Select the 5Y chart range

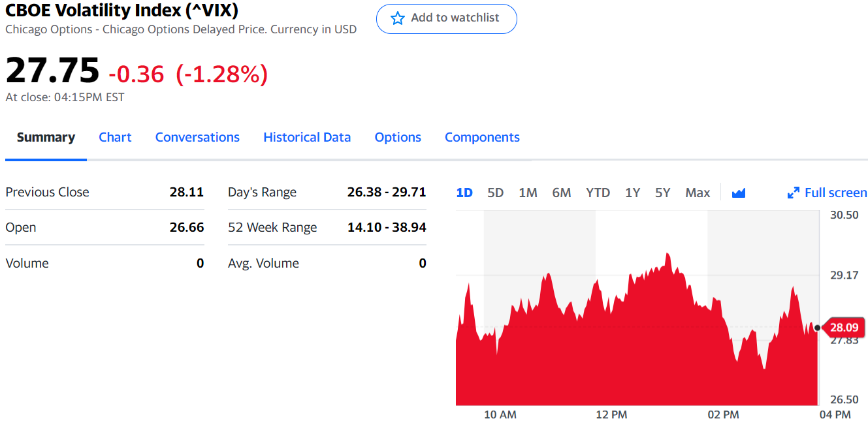(x=663, y=193)
